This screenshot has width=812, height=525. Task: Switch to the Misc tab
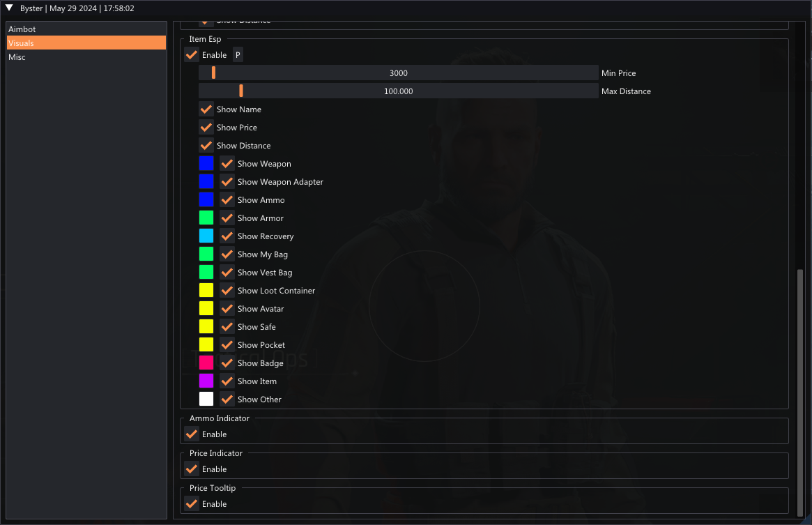click(86, 57)
